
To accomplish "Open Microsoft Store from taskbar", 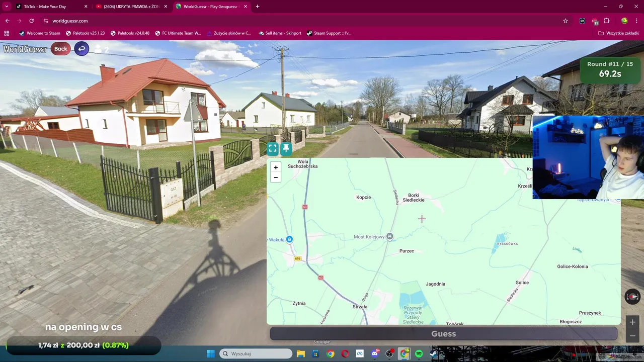I will [315, 353].
